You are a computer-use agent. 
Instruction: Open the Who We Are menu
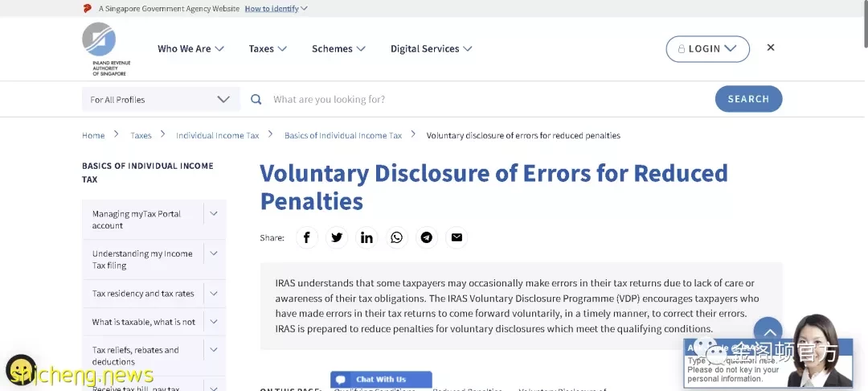pos(190,49)
